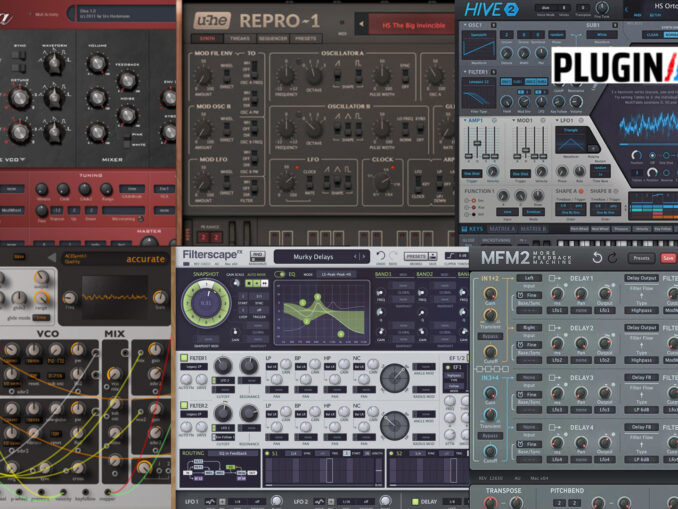Open the Filterscape EQ mode dropdown
Viewport: 678px width, 509px height.
(x=336, y=274)
